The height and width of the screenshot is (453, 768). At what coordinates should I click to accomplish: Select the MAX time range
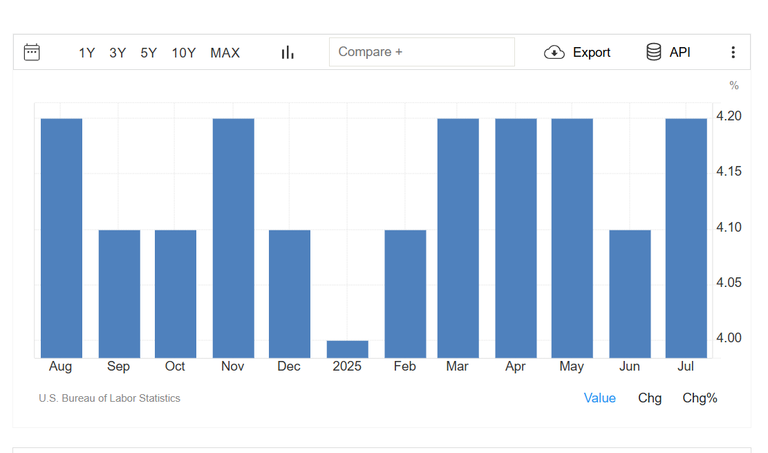(225, 53)
